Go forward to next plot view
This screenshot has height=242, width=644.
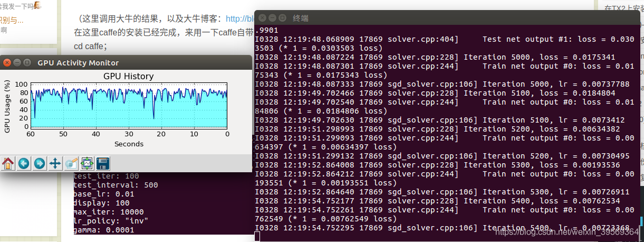click(39, 163)
